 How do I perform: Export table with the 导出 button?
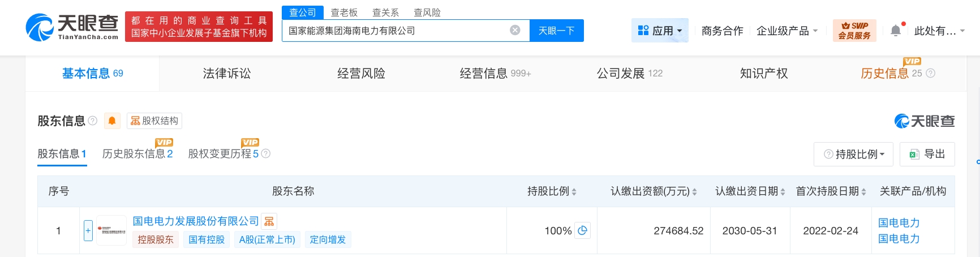[927, 154]
